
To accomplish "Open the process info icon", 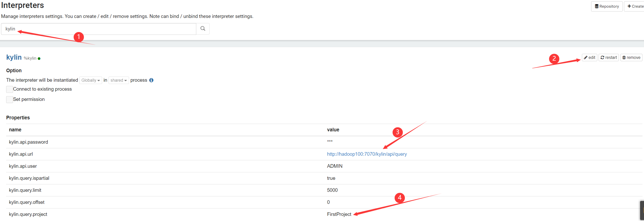I will (x=151, y=80).
